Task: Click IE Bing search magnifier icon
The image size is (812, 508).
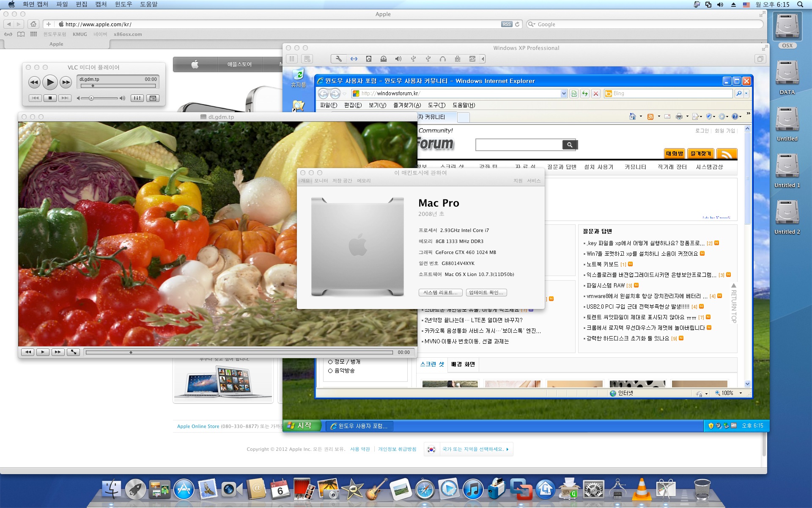Action: coord(739,94)
